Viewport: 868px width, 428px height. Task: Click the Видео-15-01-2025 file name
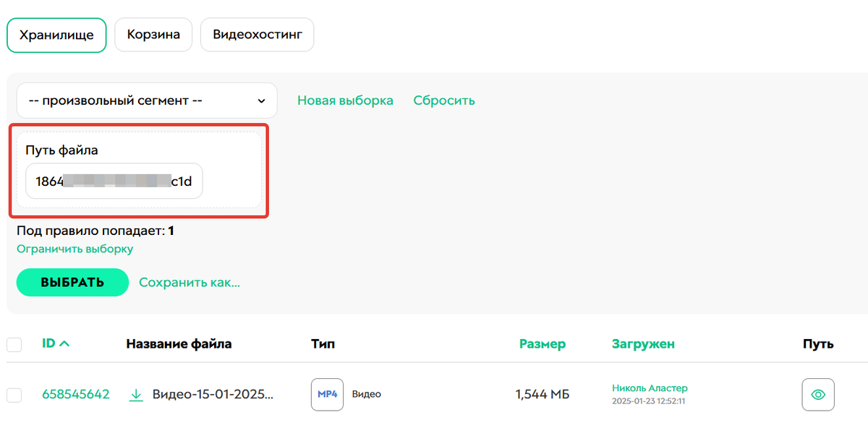click(x=214, y=394)
